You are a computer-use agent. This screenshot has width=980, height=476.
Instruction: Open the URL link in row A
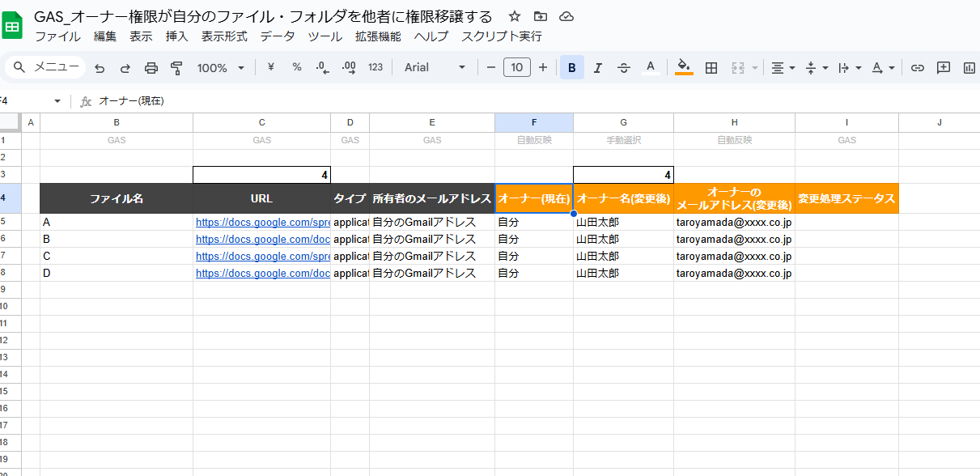(x=262, y=222)
